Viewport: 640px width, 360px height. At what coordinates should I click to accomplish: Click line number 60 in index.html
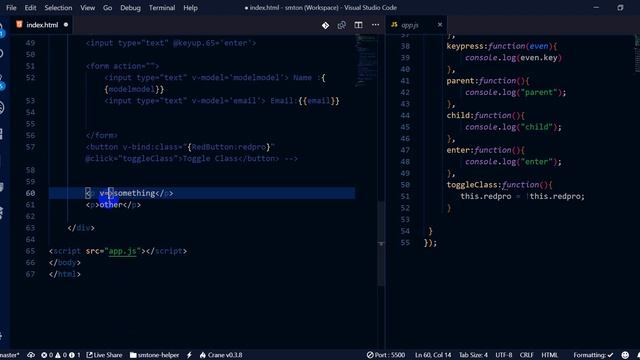coord(30,193)
